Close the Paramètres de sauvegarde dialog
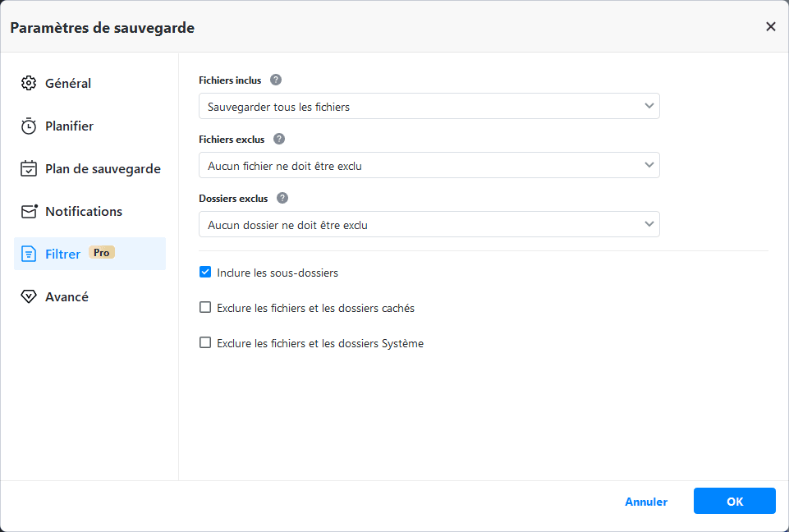This screenshot has width=789, height=532. tap(770, 27)
